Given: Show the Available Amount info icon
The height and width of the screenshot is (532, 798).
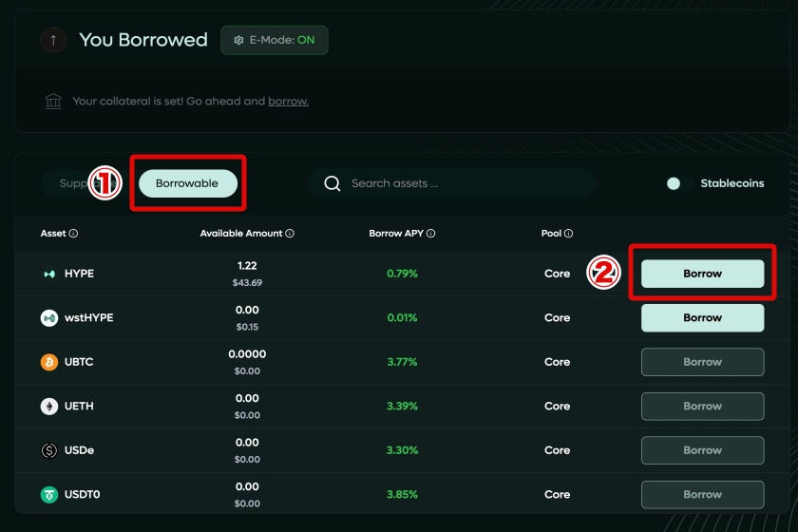Looking at the screenshot, I should 290,233.
